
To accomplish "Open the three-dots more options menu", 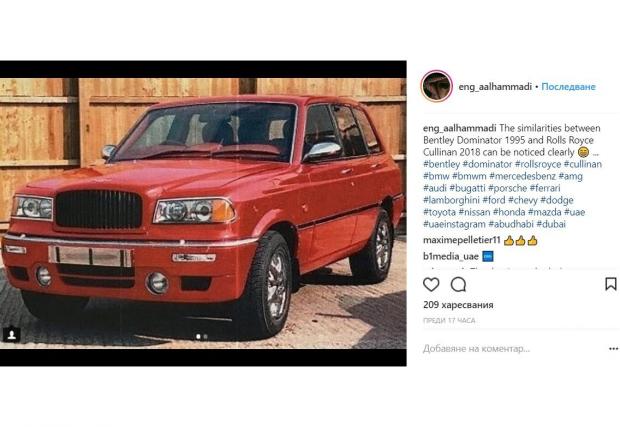I will pos(613,349).
